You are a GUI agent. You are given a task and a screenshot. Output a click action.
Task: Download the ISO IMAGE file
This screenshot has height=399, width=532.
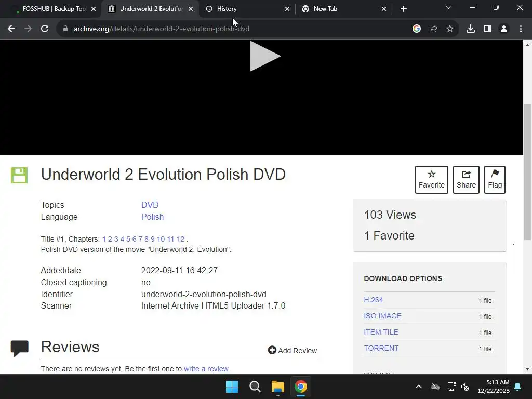pos(383,316)
